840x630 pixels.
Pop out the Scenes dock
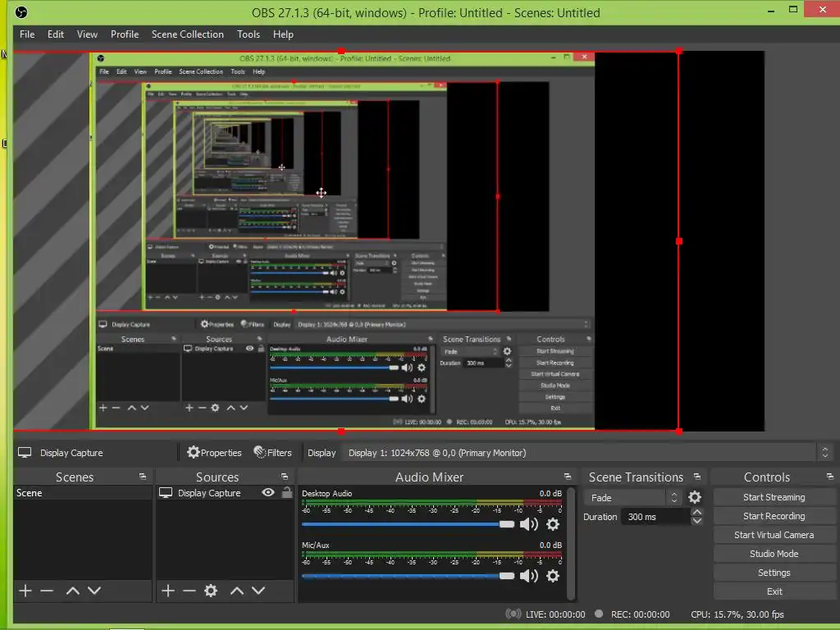(x=143, y=477)
